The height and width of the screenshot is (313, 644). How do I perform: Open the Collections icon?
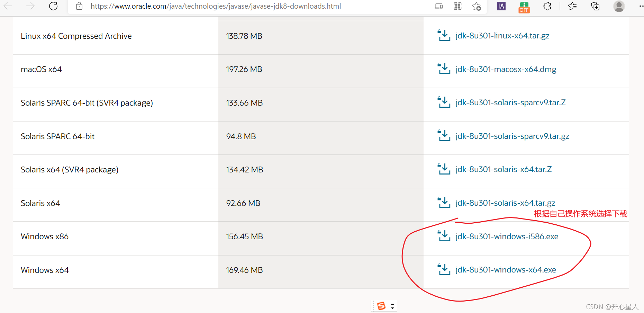tap(595, 6)
